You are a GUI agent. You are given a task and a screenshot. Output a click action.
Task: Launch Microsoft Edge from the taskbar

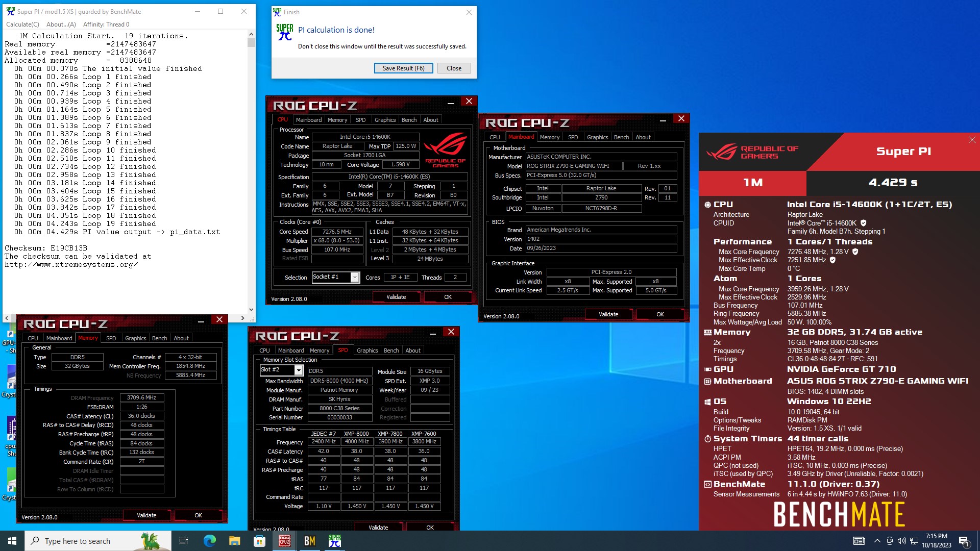click(209, 541)
